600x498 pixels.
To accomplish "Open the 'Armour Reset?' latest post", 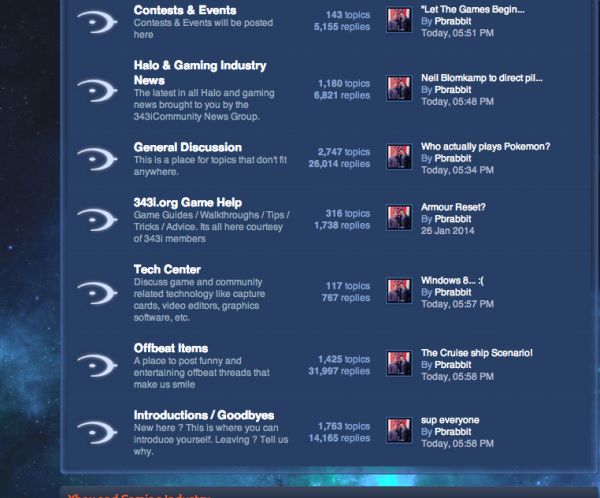I will [453, 207].
